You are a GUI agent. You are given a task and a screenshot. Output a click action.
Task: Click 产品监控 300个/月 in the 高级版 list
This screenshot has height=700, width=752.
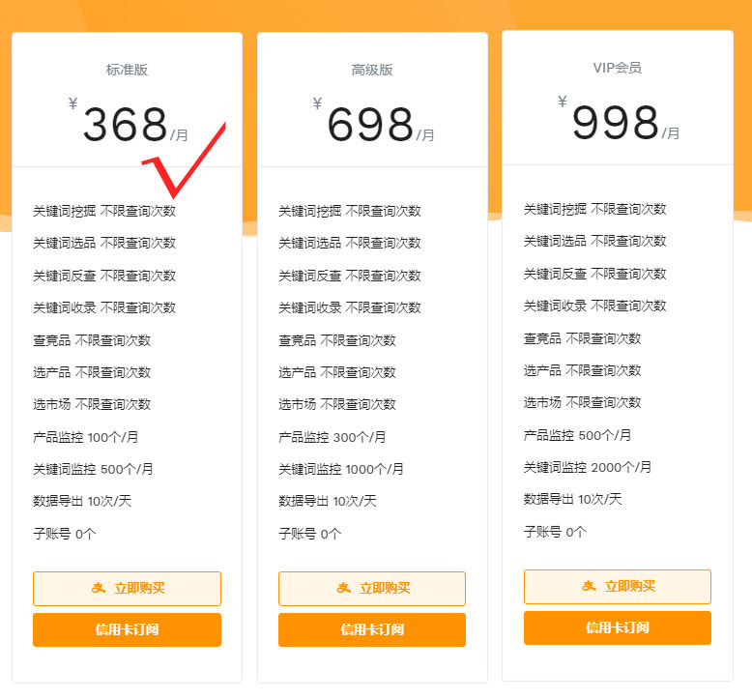[x=333, y=437]
